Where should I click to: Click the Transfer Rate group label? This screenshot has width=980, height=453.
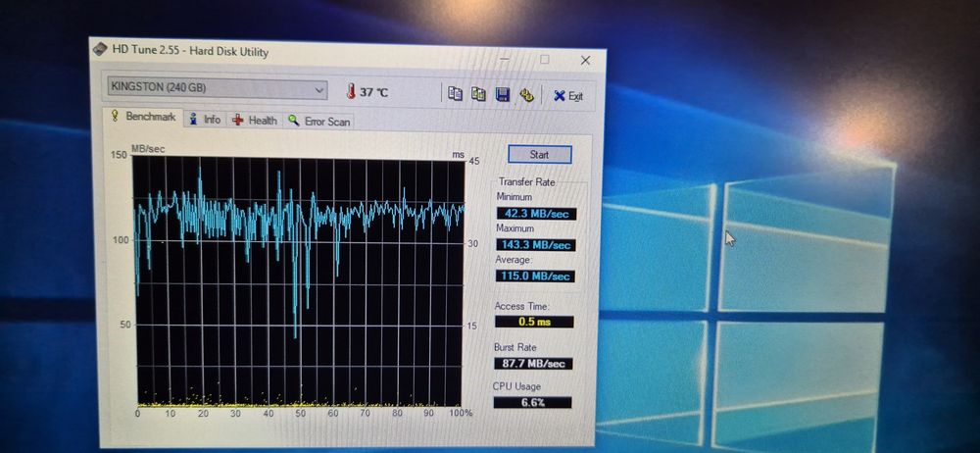pos(526,182)
